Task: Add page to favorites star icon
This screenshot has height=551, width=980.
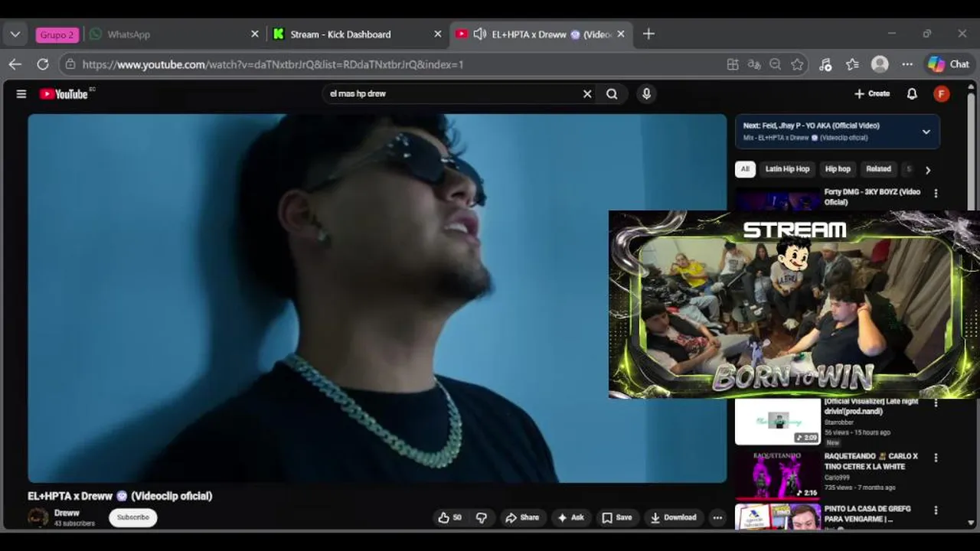Action: click(797, 64)
